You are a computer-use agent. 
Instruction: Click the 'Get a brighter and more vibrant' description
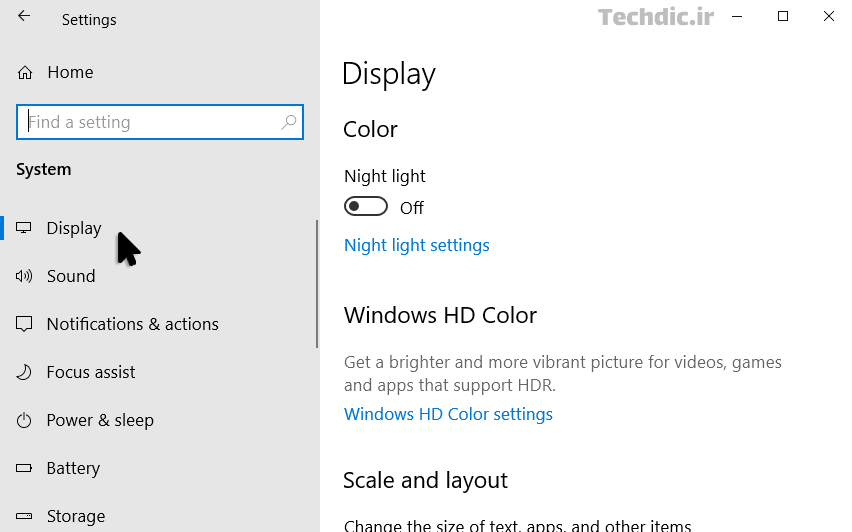click(x=563, y=373)
